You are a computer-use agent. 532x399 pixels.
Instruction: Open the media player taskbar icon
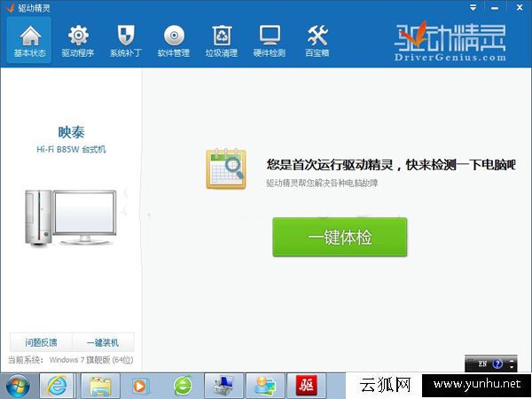pyautogui.click(x=140, y=386)
